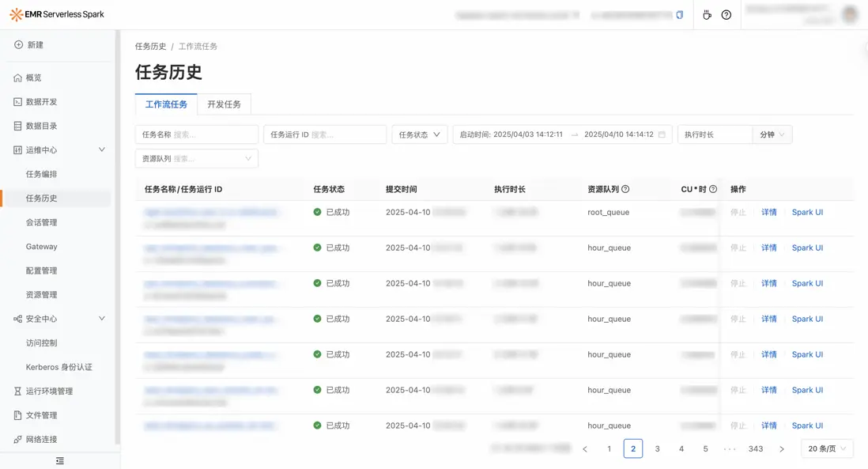Open 数据开发 from the sidebar
The image size is (868, 469).
pos(41,102)
